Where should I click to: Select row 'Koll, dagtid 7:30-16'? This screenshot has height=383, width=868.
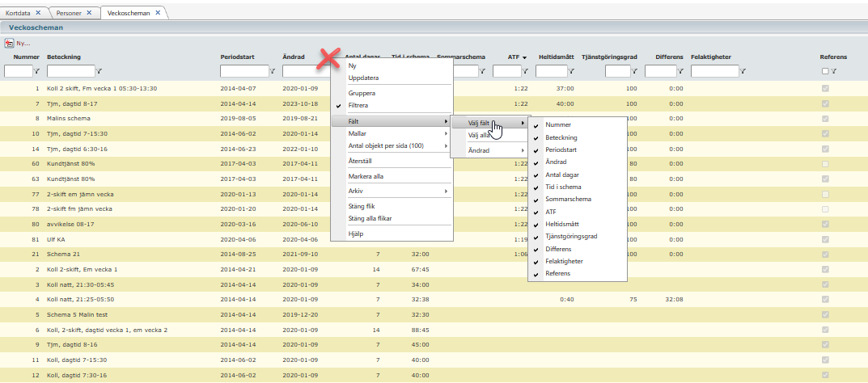pyautogui.click(x=434, y=375)
